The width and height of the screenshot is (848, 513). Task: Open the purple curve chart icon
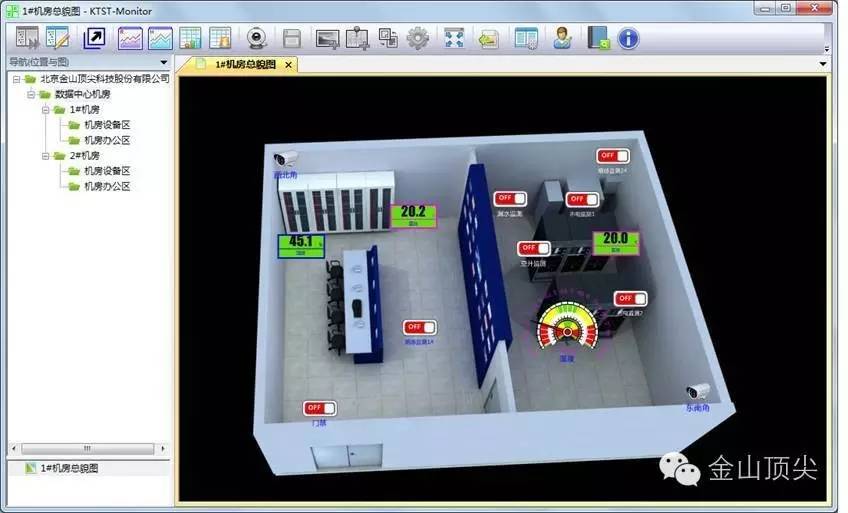[130, 39]
